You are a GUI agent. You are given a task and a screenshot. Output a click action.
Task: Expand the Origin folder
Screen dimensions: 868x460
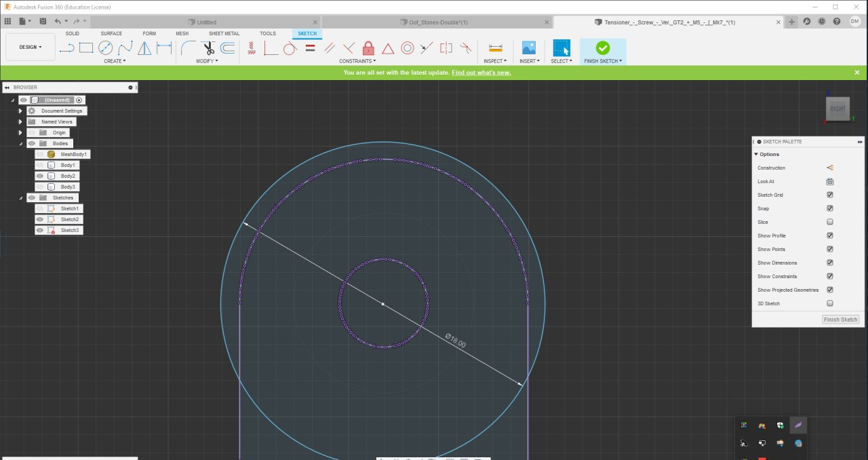click(20, 132)
